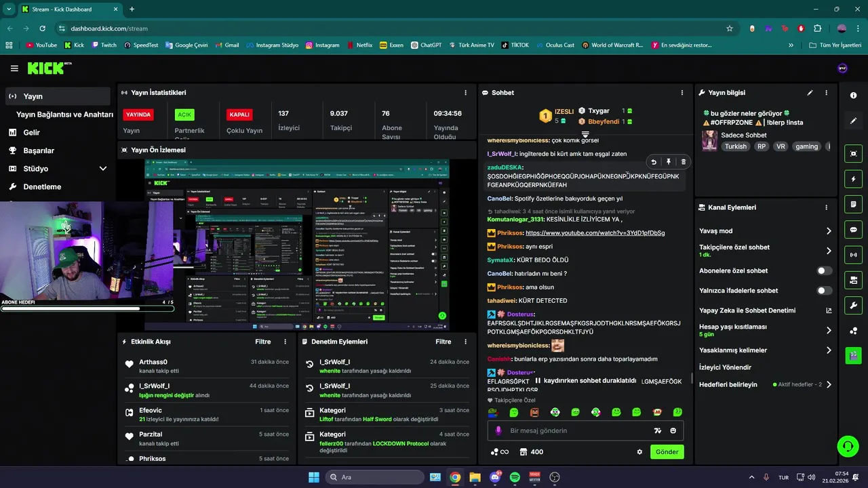Delete the zaduDESKA chat message

[683, 162]
